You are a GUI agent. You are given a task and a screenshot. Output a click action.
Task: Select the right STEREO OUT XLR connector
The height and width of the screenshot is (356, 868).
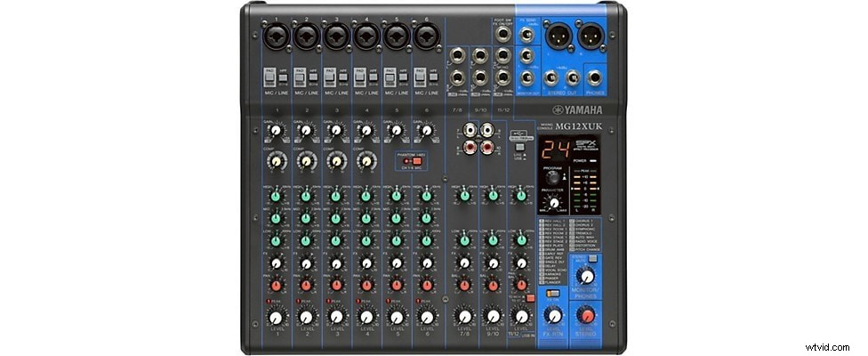coord(591,37)
